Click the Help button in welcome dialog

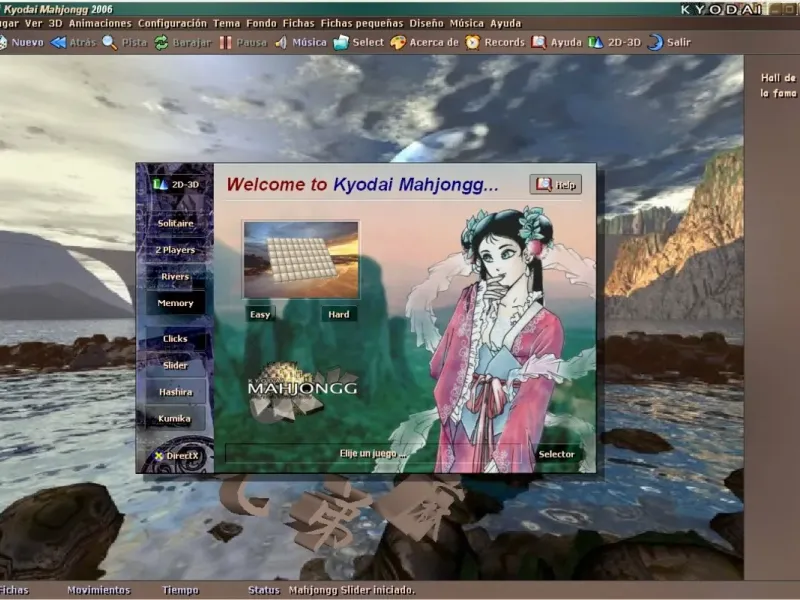click(x=556, y=185)
